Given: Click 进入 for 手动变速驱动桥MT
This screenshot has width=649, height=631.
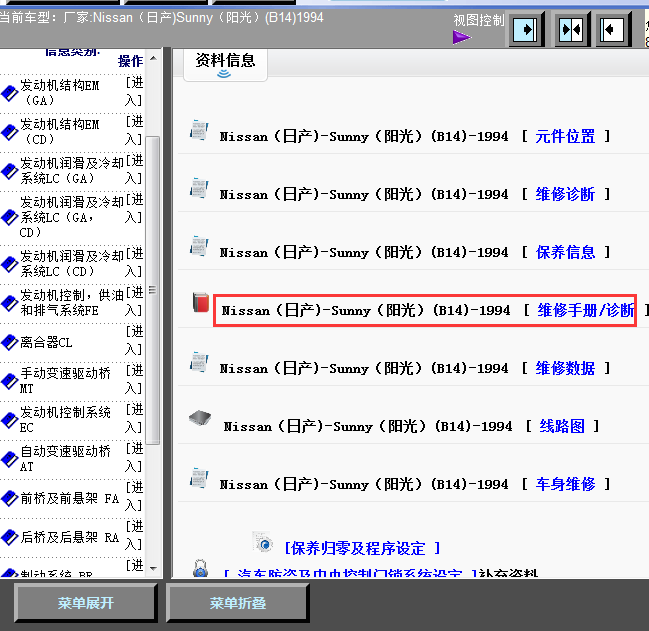Looking at the screenshot, I should [134, 379].
